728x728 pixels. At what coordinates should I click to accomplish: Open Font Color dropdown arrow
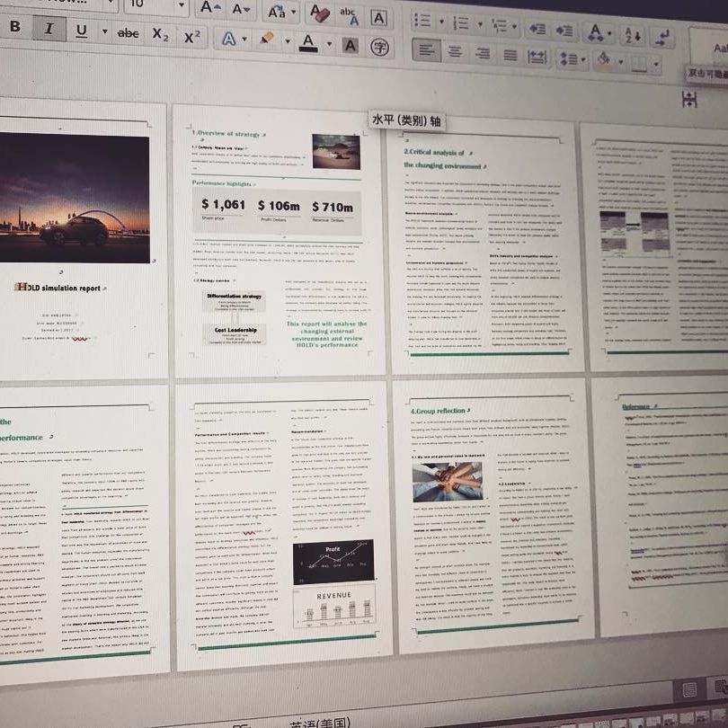coord(329,44)
